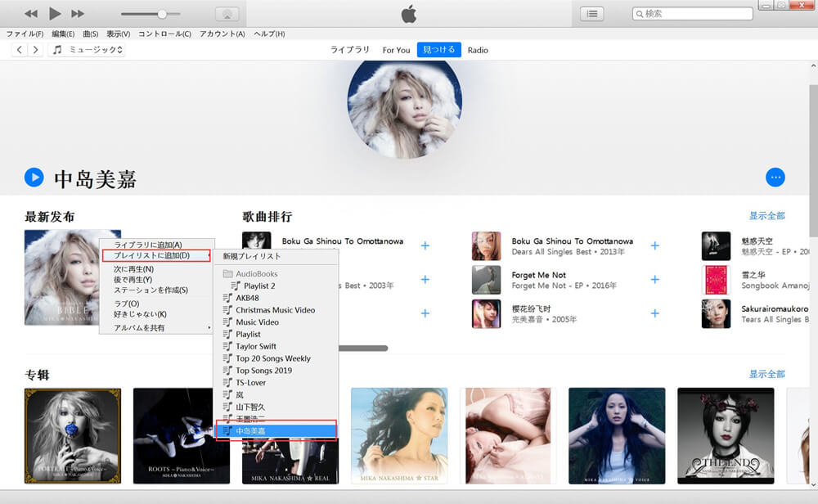The height and width of the screenshot is (504, 818).
Task: Choose ラブ(O) in context menu
Action: (x=156, y=304)
